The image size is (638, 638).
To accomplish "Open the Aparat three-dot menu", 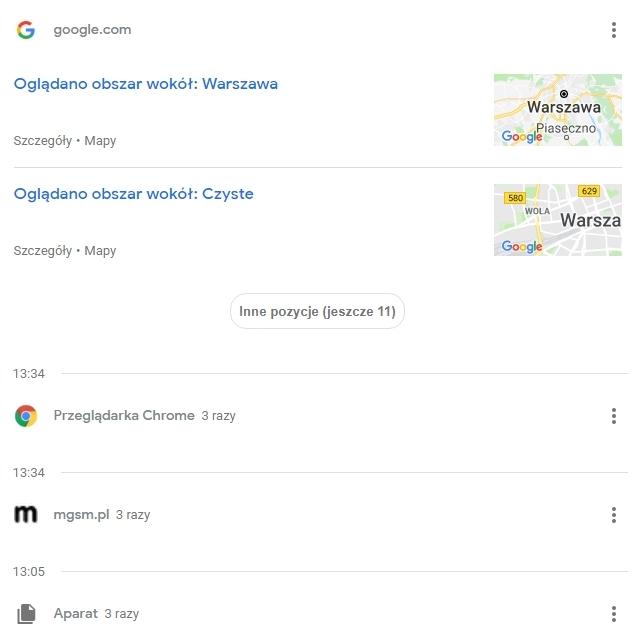I will point(613,614).
